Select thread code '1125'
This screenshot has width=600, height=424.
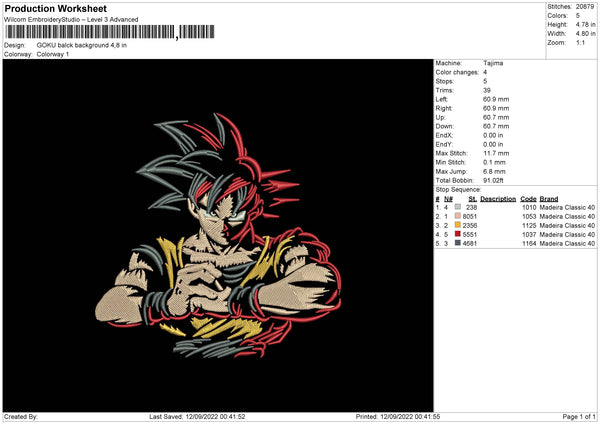click(x=529, y=225)
